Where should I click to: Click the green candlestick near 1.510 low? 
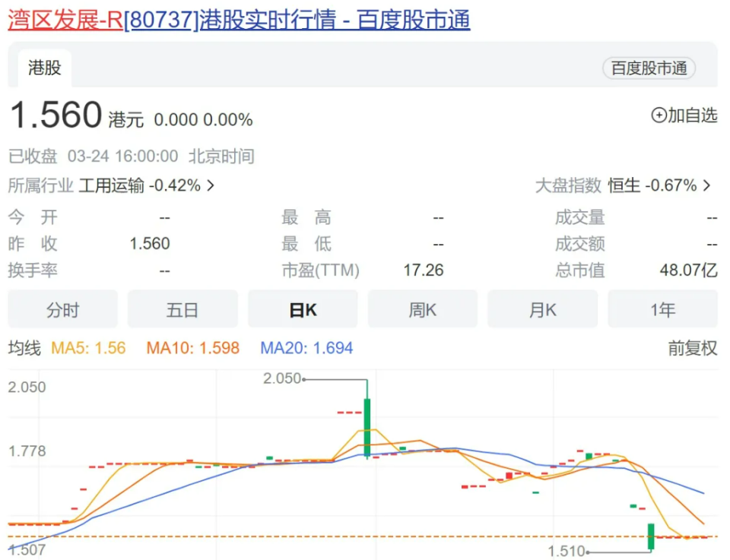coord(651,536)
